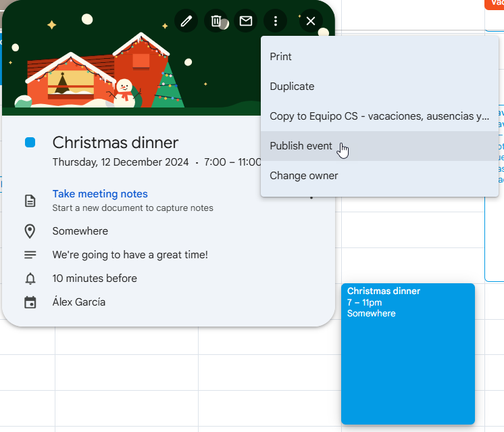
Task: Click the pencil icon to edit event
Action: tap(186, 21)
